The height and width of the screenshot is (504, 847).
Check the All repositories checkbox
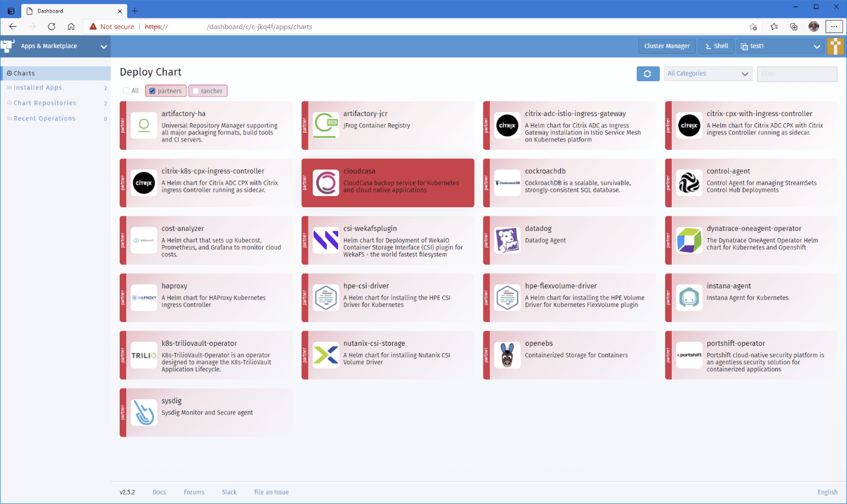click(x=126, y=91)
